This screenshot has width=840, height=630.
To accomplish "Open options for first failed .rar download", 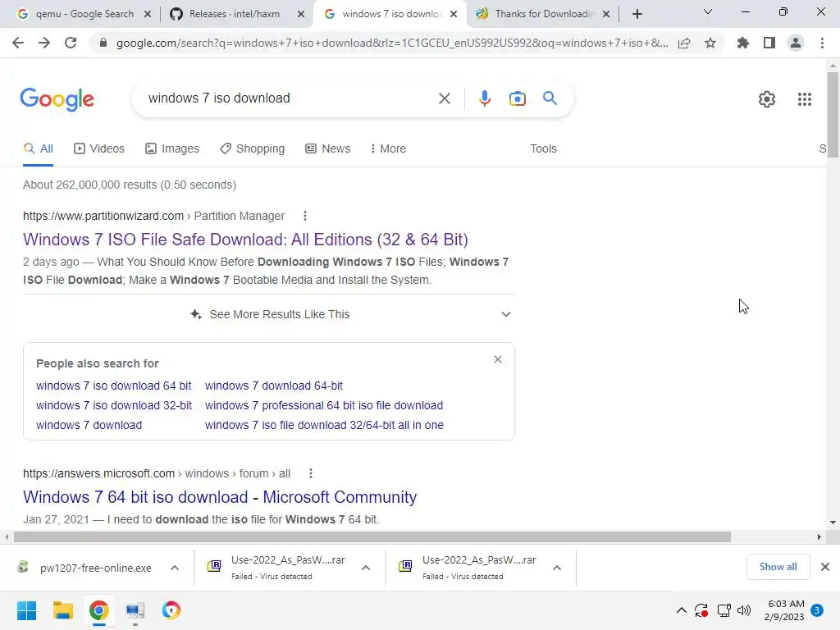I will click(x=366, y=568).
